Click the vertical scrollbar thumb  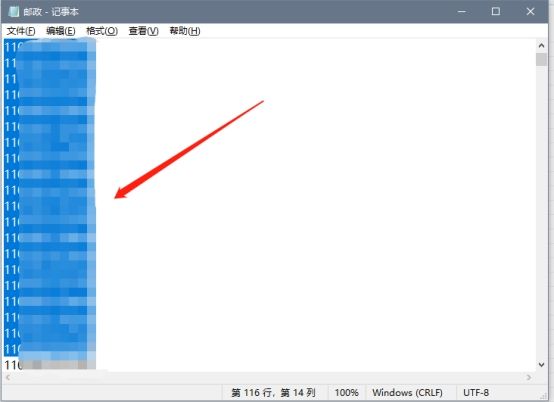pyautogui.click(x=541, y=59)
